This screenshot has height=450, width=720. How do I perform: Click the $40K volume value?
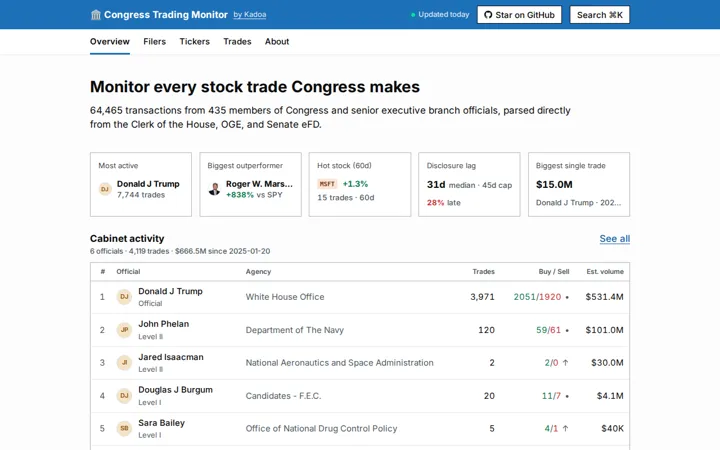[613, 428]
